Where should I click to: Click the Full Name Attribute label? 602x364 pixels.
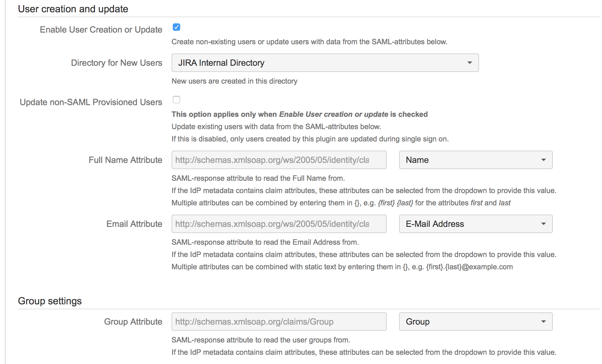pyautogui.click(x=125, y=160)
